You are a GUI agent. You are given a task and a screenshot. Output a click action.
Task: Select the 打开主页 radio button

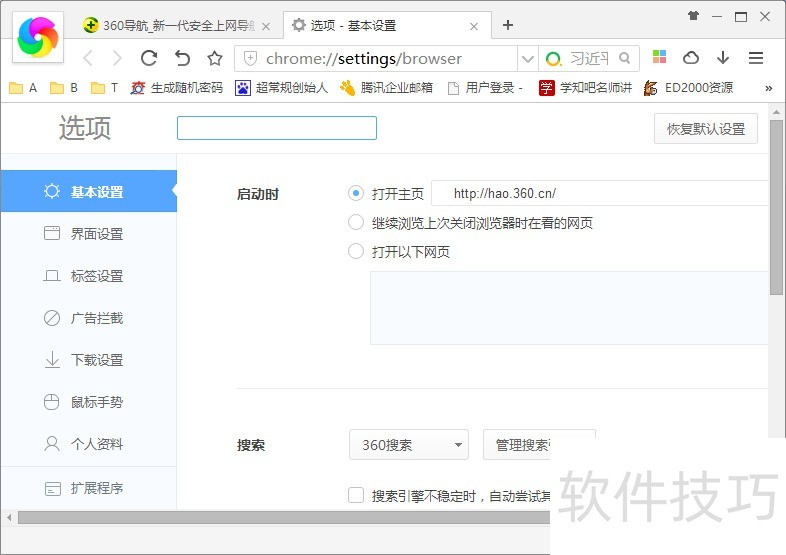tap(356, 193)
